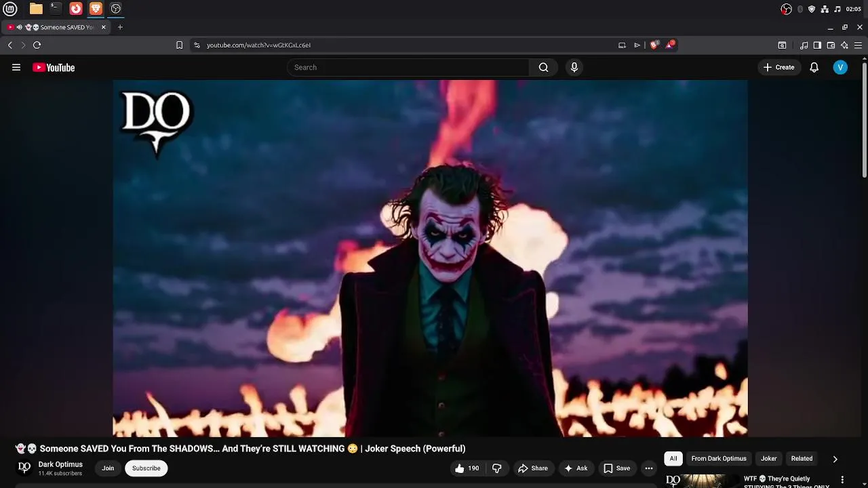Open Brave Rewards triangle icon
The height and width of the screenshot is (488, 868).
(x=670, y=45)
